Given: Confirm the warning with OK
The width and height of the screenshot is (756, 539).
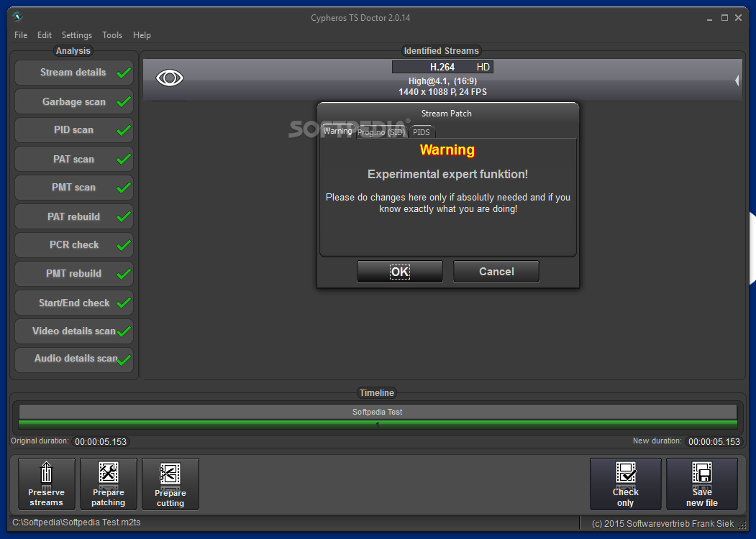Looking at the screenshot, I should (x=400, y=272).
